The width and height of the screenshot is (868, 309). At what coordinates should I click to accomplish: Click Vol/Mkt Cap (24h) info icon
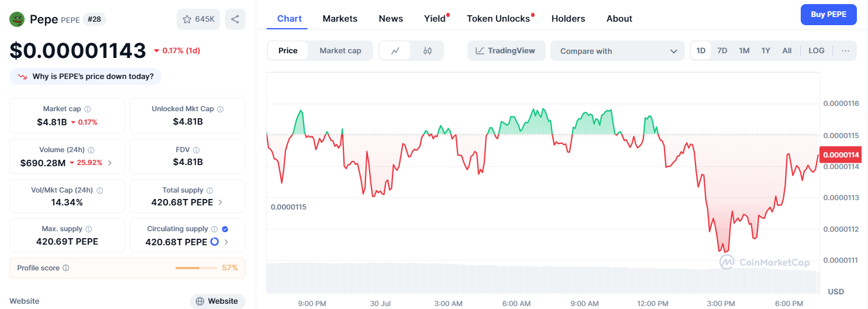tap(99, 190)
